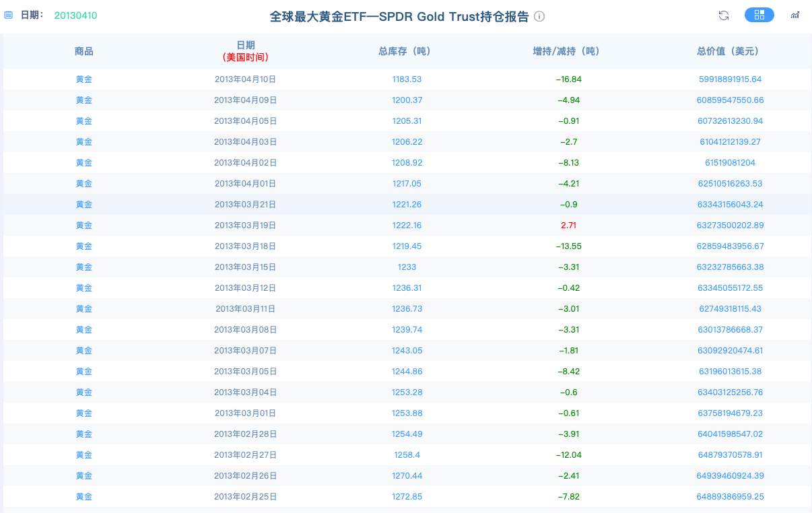
Task: Open 黄金 link in the 2013年02月25日 row
Action: click(x=84, y=497)
